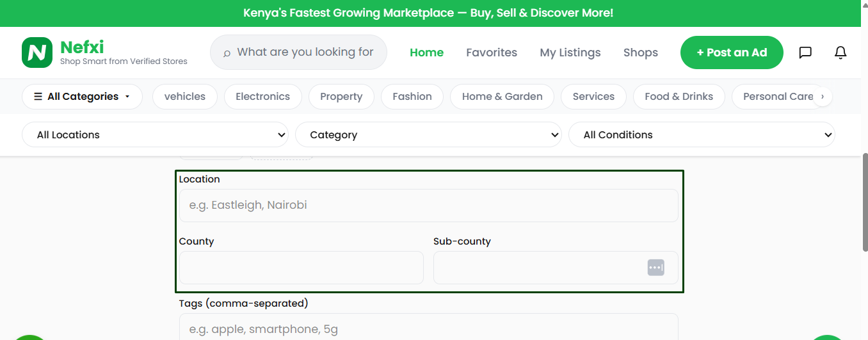Click the Post an Ad button
868x340 pixels.
coord(732,53)
